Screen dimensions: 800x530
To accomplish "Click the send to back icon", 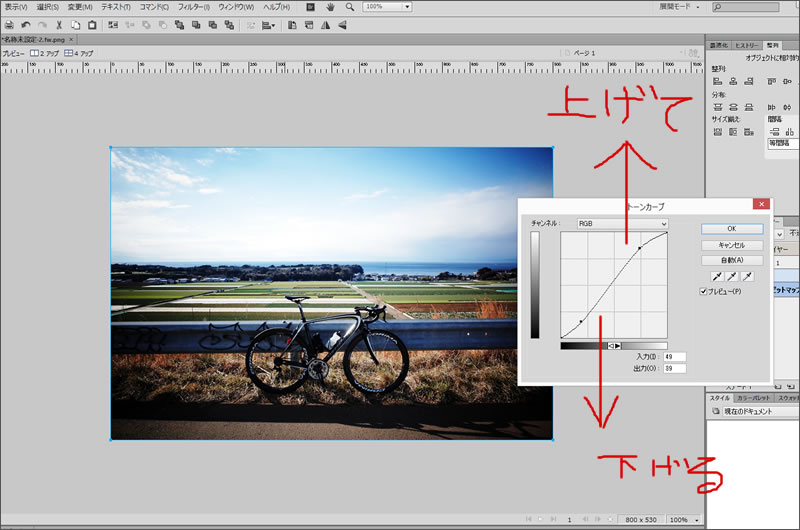I will point(229,25).
